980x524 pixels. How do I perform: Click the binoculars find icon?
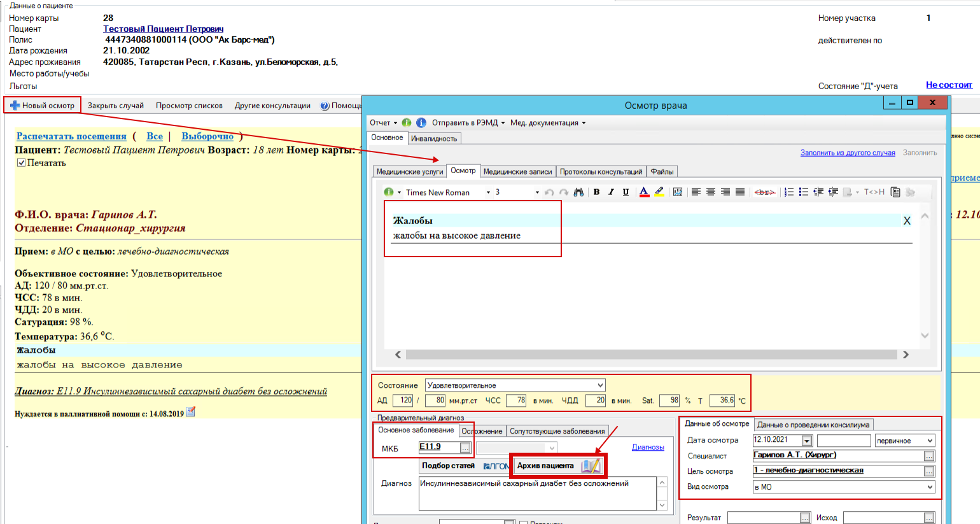tap(578, 192)
